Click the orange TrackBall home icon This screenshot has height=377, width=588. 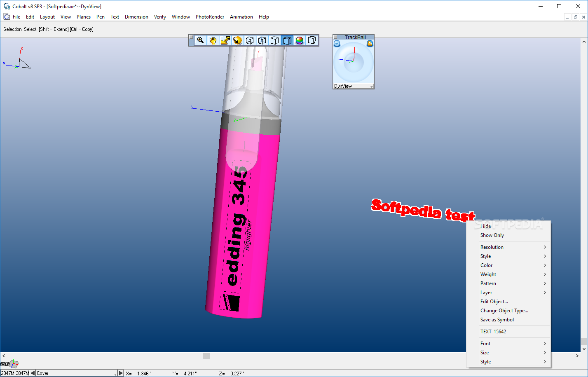(370, 44)
